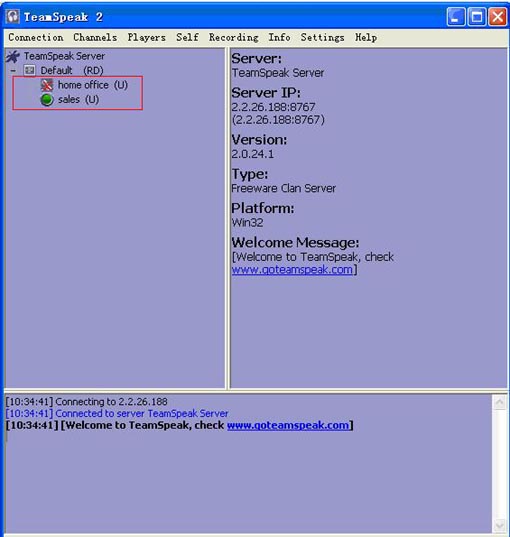Screen dimensions: 510x537
Task: Collapse the Default channel tree node
Action: [13, 71]
